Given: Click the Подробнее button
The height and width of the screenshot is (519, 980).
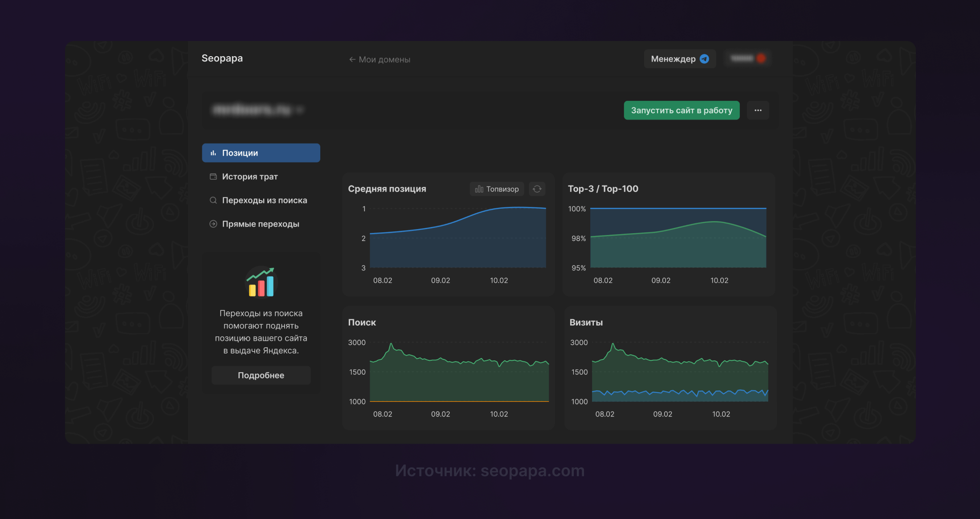Looking at the screenshot, I should click(x=261, y=375).
